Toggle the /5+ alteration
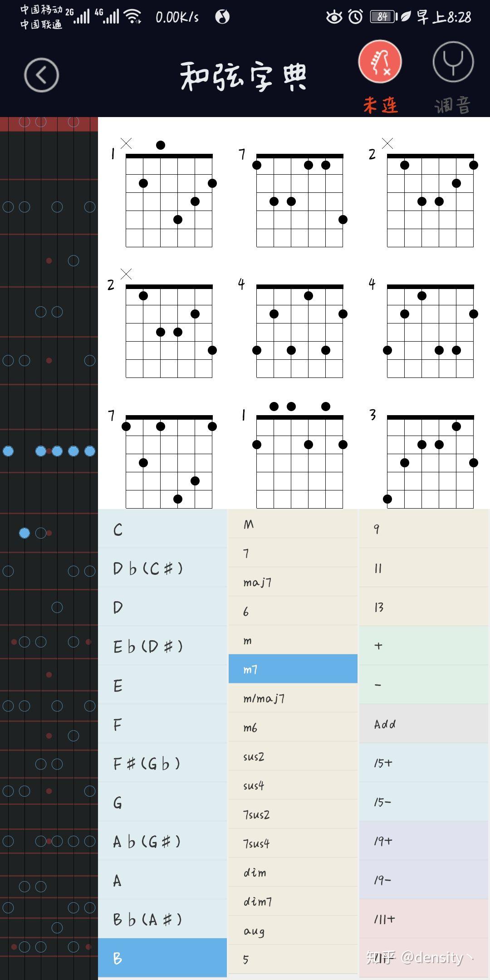Viewport: 490px width, 980px height. (x=424, y=763)
